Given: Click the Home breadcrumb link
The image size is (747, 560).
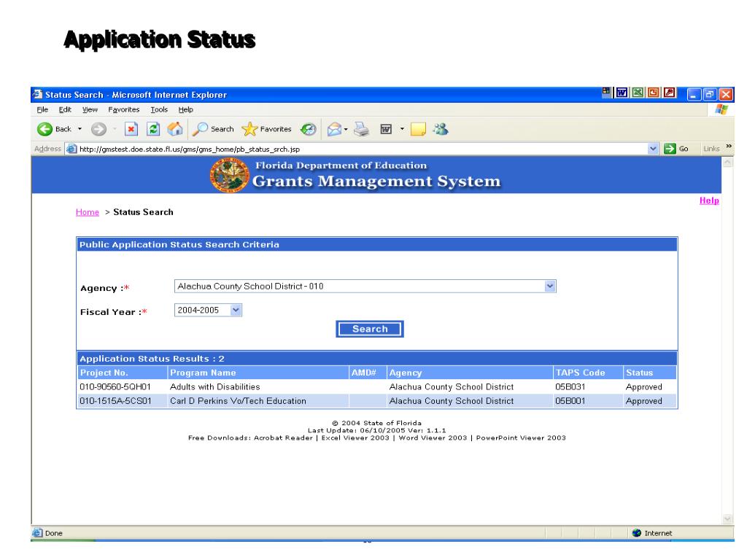Looking at the screenshot, I should [87, 212].
